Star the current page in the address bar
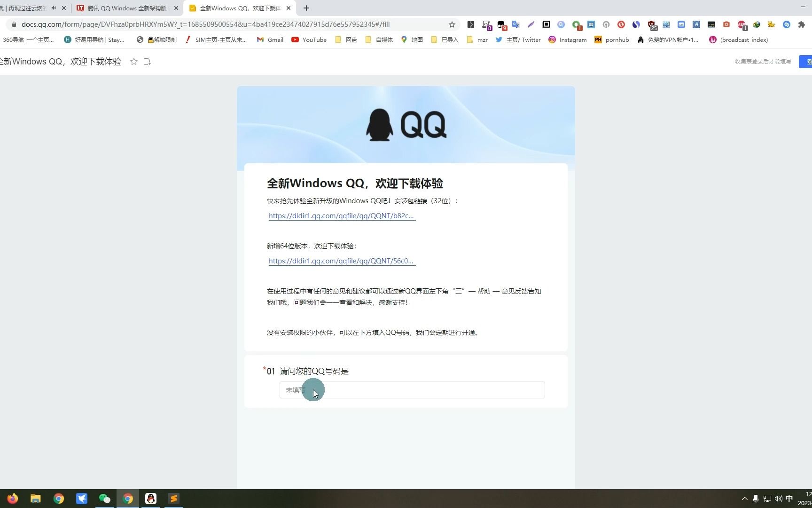The width and height of the screenshot is (812, 508). pos(451,24)
